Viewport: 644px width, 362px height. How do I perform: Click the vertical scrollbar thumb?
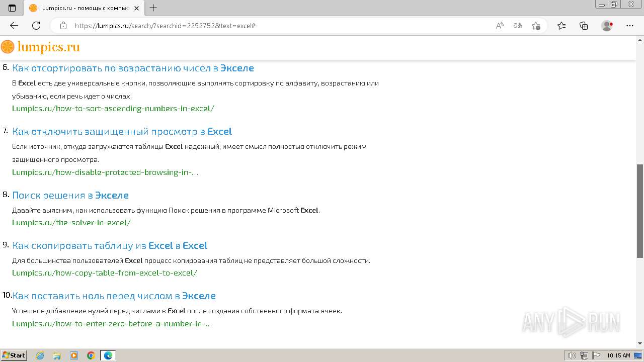coord(640,211)
